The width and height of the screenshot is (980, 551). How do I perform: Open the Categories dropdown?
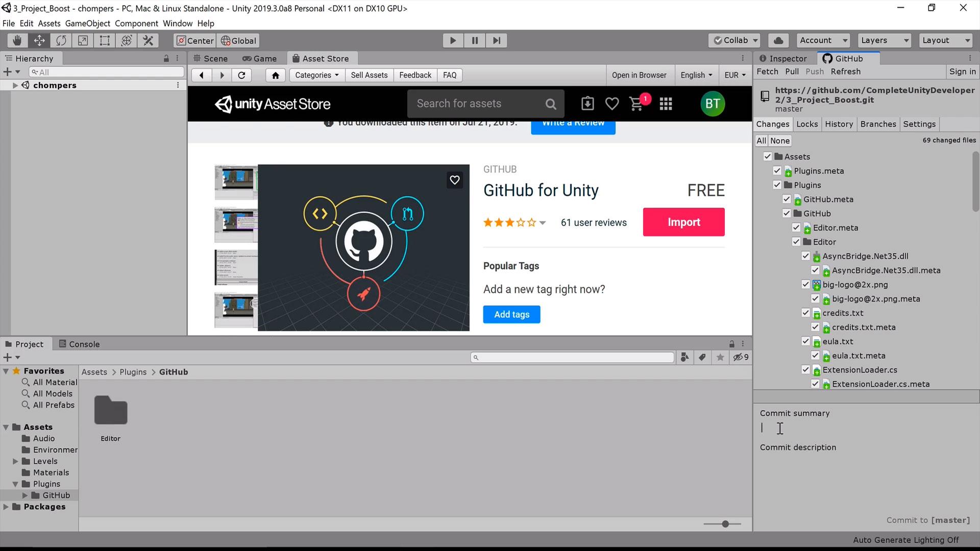tap(317, 75)
